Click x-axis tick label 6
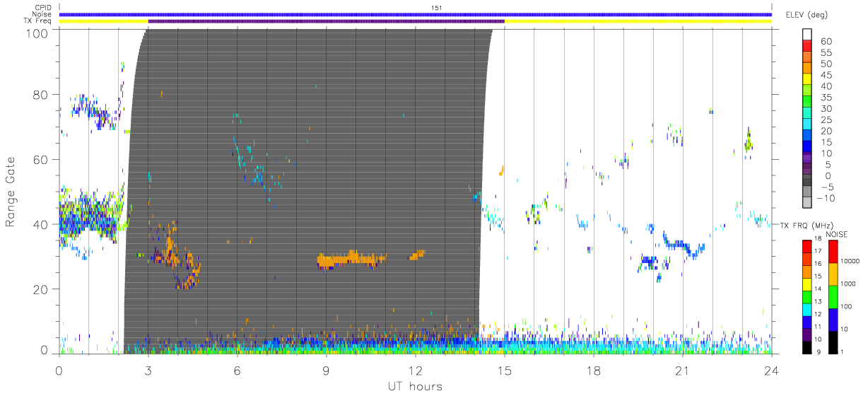Image resolution: width=868 pixels, height=401 pixels. point(237,370)
